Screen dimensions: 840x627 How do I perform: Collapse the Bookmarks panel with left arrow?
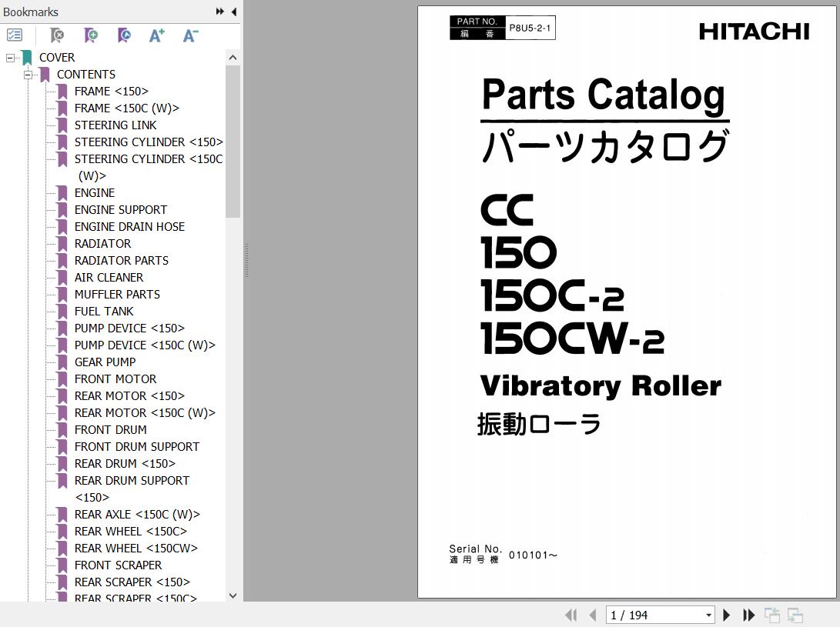tap(233, 12)
